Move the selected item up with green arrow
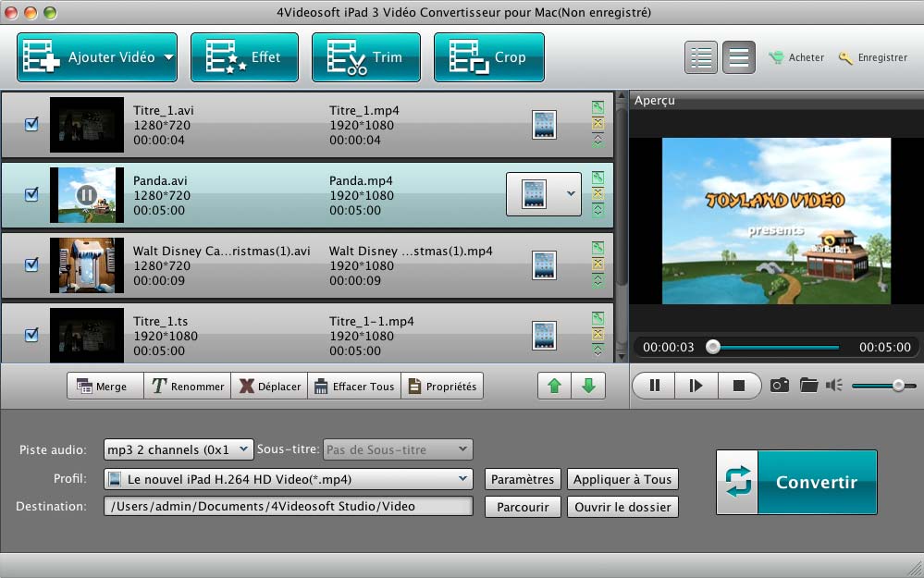Viewport: 924px width, 578px height. 554,387
